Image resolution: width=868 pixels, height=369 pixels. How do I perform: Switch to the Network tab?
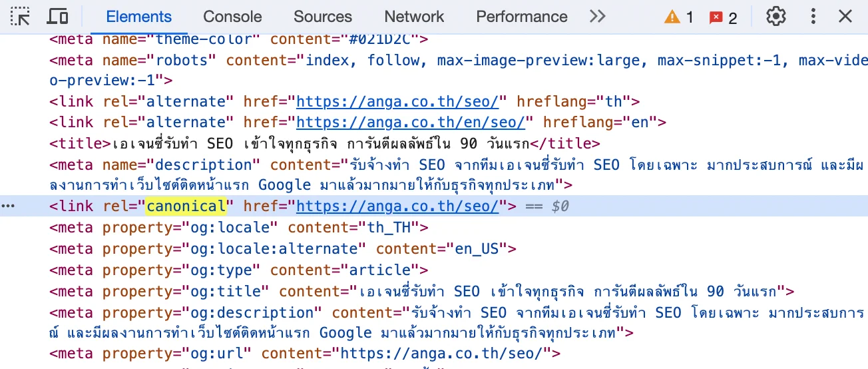414,17
